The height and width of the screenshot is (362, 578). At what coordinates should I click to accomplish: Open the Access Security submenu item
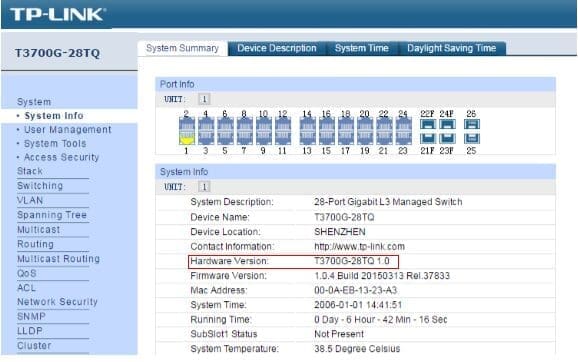click(x=62, y=157)
